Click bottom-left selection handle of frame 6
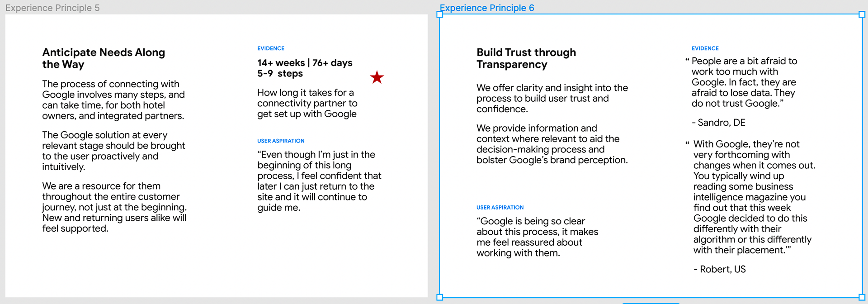Image resolution: width=868 pixels, height=304 pixels. (x=439, y=297)
